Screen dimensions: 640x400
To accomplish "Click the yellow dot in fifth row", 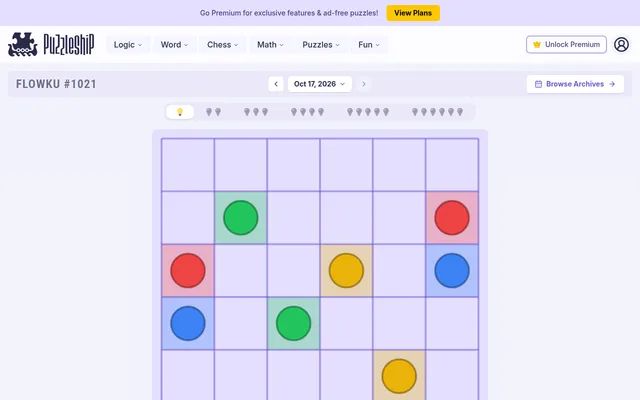I will click(399, 376).
